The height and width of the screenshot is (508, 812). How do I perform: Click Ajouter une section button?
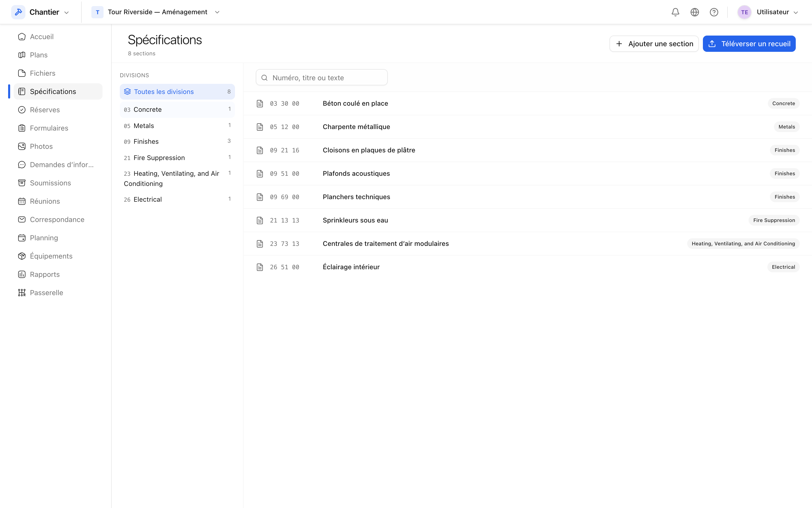click(654, 44)
